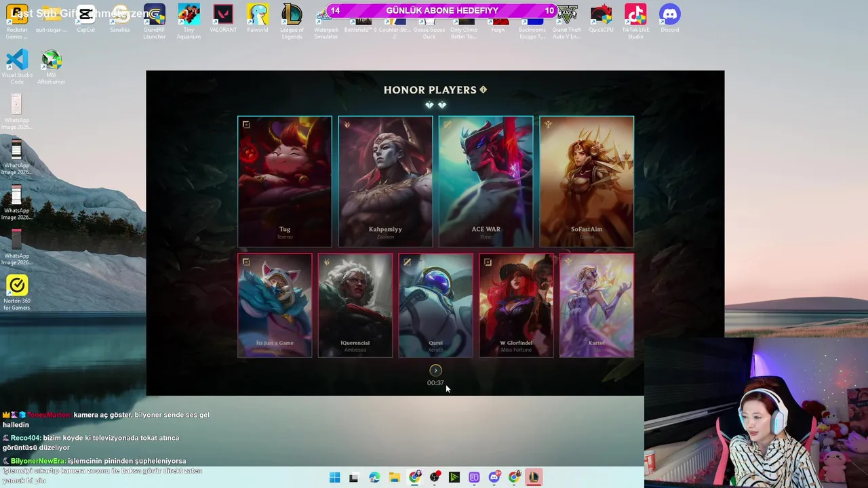Open the Rockstar Games desktop shortcut
This screenshot has width=868, height=488.
click(x=17, y=21)
